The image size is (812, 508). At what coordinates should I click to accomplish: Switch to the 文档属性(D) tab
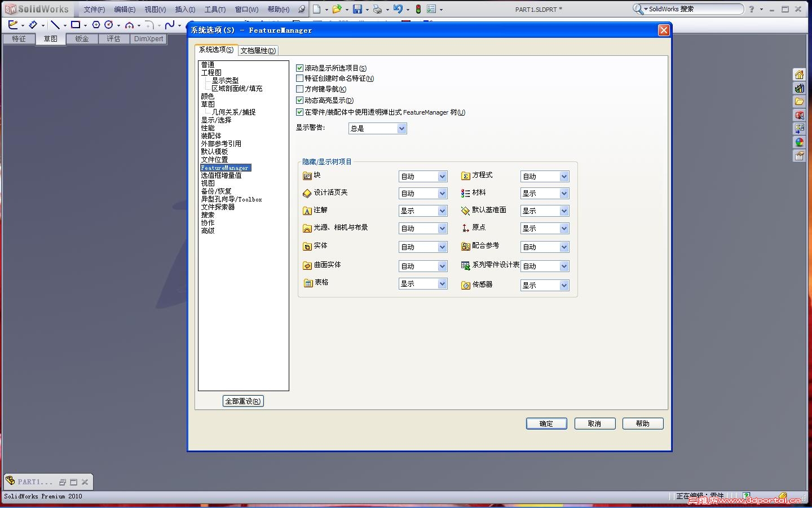(258, 51)
